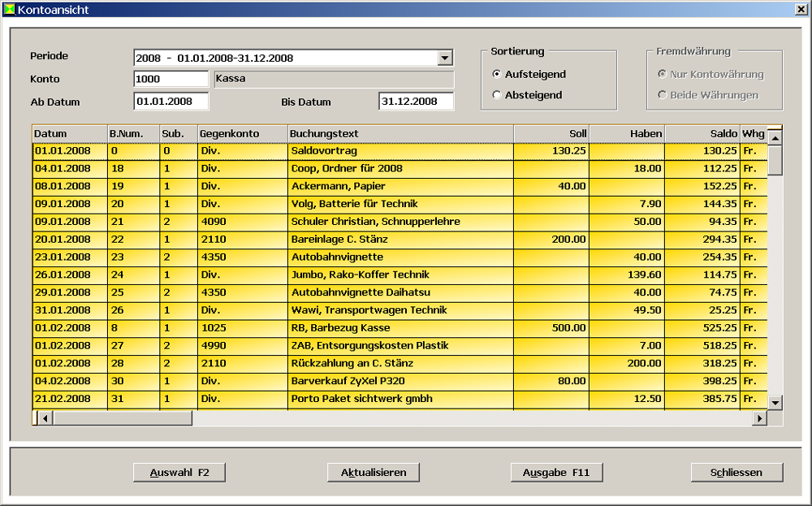Click horizontal scrollbar right arrow

759,418
